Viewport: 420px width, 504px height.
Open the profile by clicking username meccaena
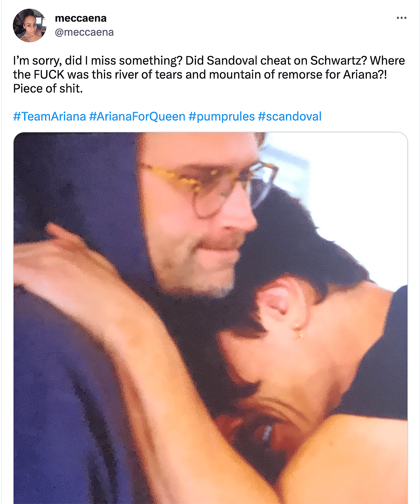point(81,18)
